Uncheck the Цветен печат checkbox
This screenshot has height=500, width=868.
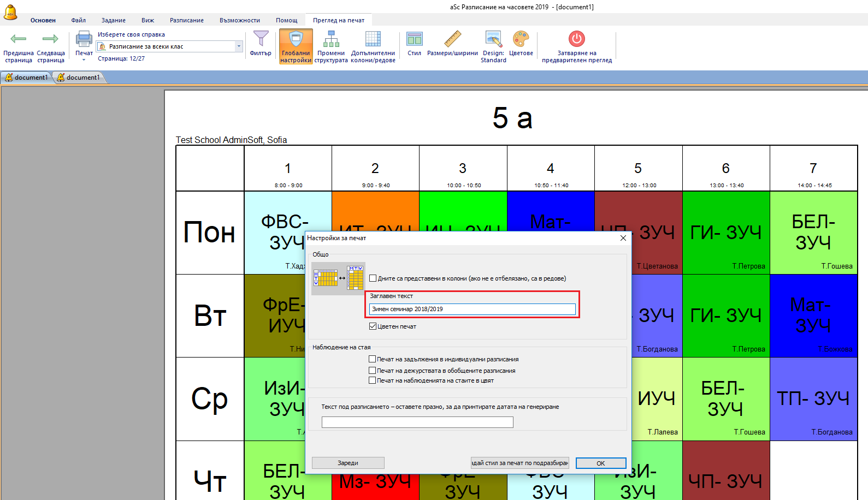pyautogui.click(x=373, y=326)
